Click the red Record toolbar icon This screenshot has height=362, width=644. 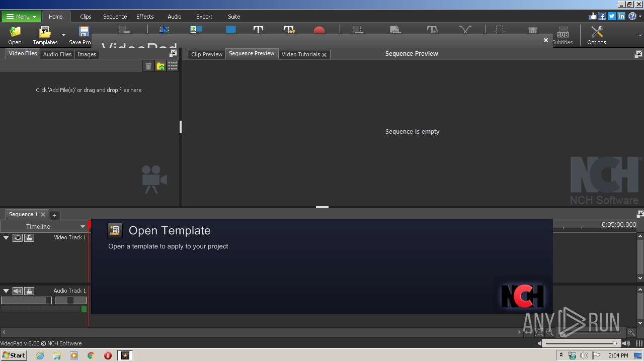tap(319, 31)
